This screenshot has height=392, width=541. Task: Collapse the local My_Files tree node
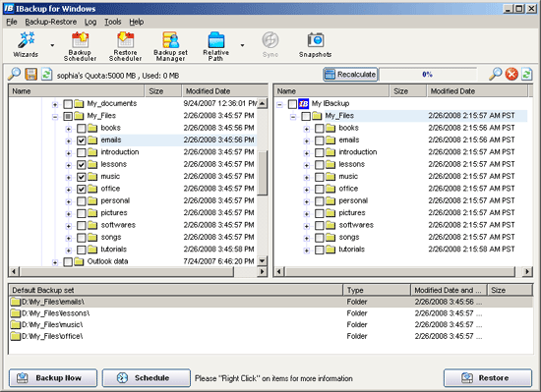click(55, 117)
